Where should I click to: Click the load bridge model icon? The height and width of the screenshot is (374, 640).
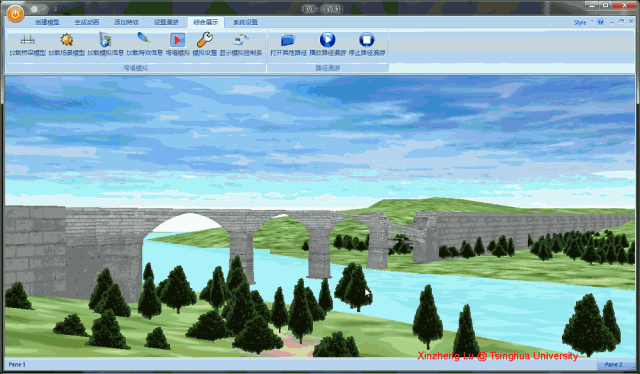point(27,40)
